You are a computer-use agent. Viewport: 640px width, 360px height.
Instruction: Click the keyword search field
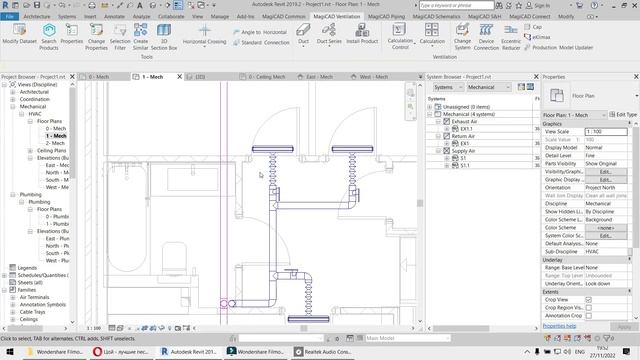[x=456, y=6]
